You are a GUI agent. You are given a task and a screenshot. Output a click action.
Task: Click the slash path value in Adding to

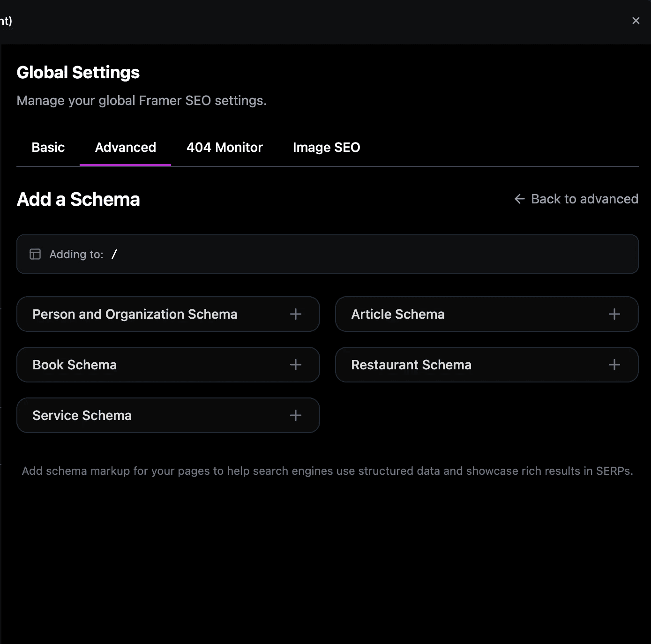[114, 254]
